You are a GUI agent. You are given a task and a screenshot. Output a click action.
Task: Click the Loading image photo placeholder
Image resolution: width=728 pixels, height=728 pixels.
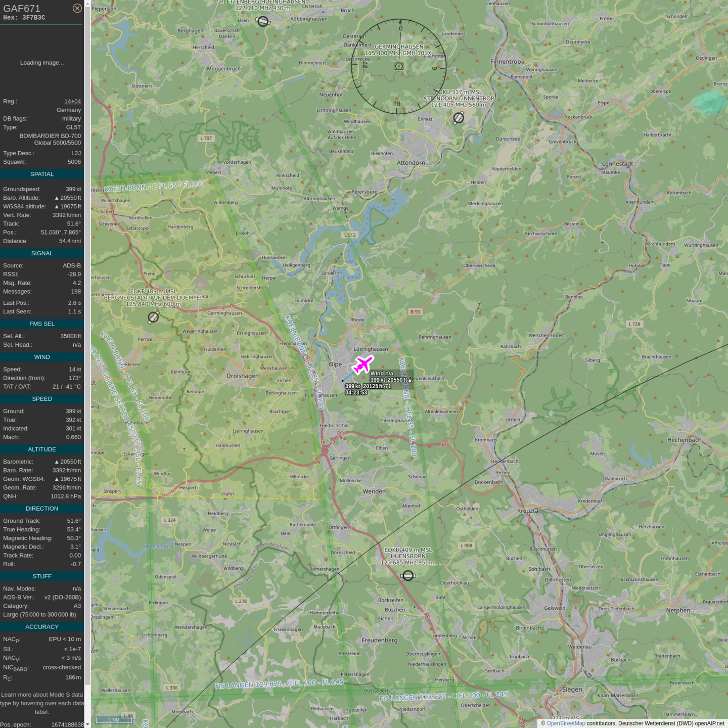(x=42, y=63)
